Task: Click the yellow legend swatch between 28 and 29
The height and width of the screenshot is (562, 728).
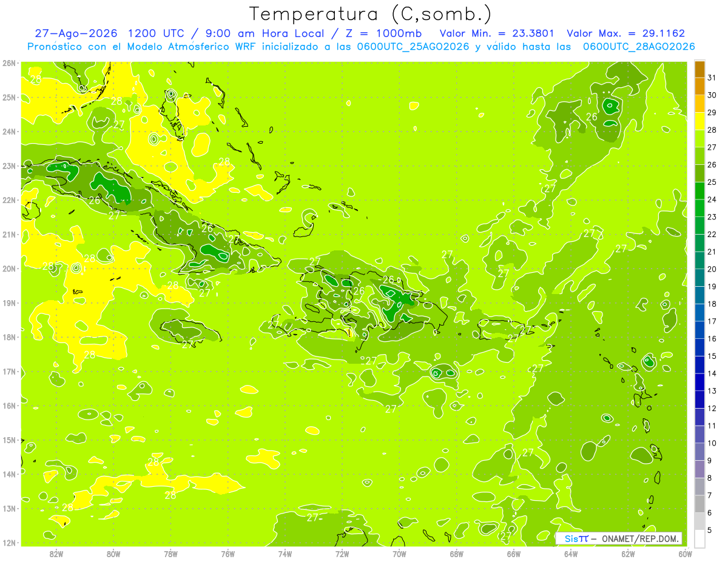Action: coord(699,121)
